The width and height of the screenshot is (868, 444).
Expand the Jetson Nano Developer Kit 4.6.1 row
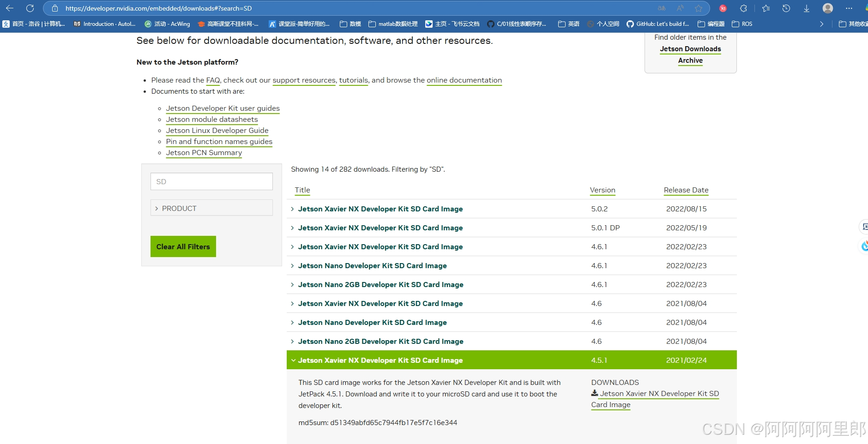[512, 265]
